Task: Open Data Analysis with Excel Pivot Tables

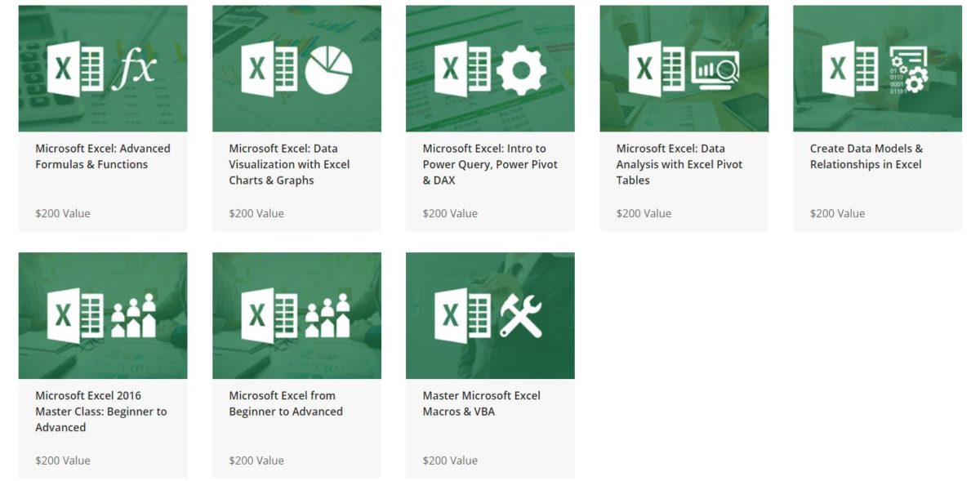Action: [x=679, y=164]
